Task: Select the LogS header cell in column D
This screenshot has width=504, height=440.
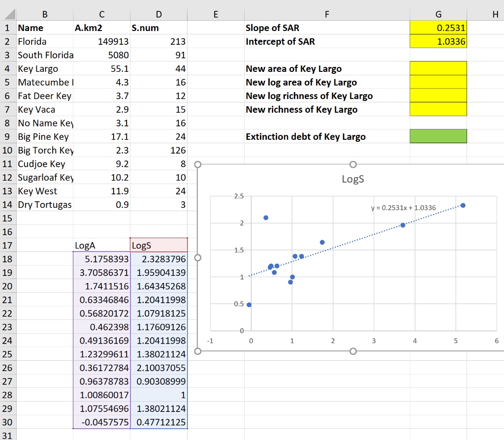Action: (x=158, y=245)
